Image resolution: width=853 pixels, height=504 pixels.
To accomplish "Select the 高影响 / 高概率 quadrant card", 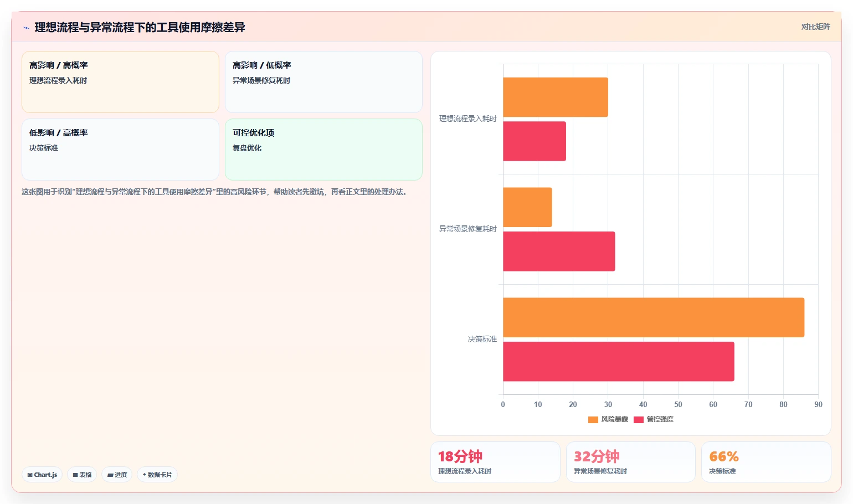I will coord(120,82).
